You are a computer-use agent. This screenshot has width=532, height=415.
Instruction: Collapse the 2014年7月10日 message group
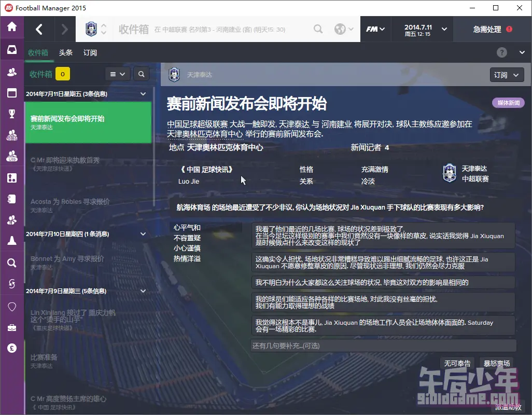(143, 234)
